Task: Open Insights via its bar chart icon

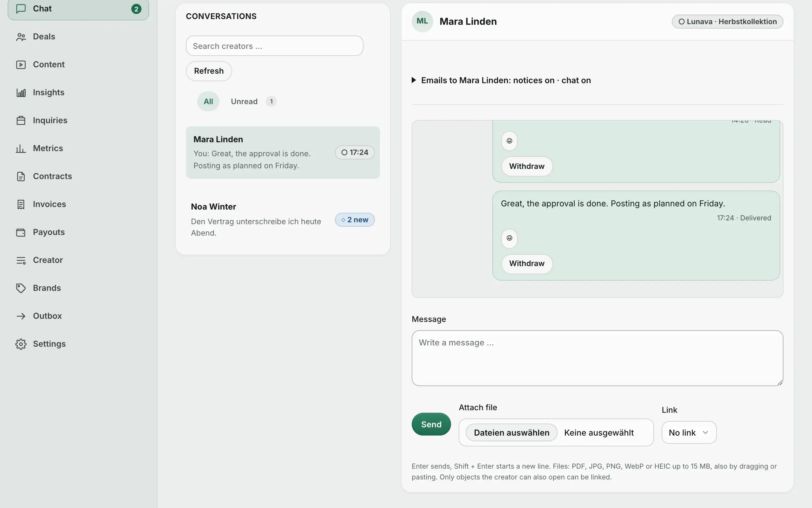Action: point(21,92)
